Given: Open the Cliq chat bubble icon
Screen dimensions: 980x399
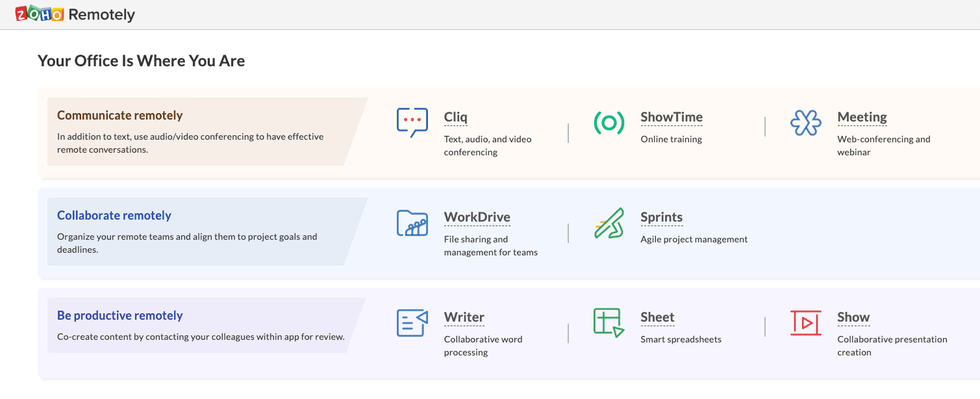Looking at the screenshot, I should point(412,122).
